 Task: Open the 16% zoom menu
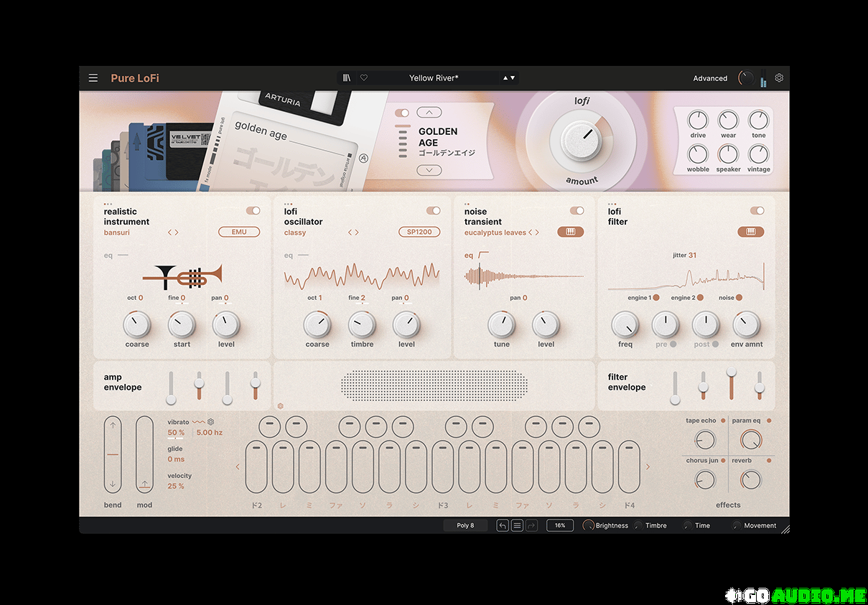click(560, 525)
